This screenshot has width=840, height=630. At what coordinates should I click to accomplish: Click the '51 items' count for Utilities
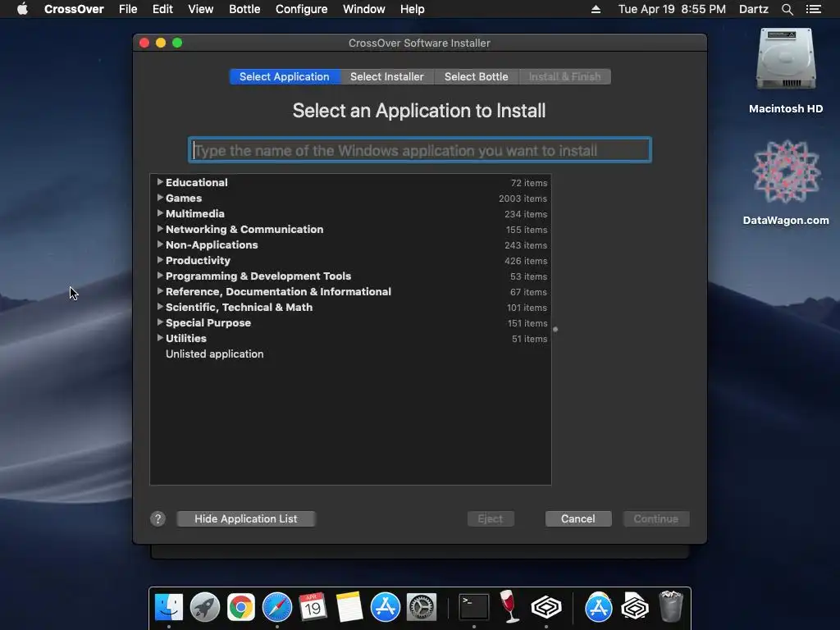click(x=529, y=339)
